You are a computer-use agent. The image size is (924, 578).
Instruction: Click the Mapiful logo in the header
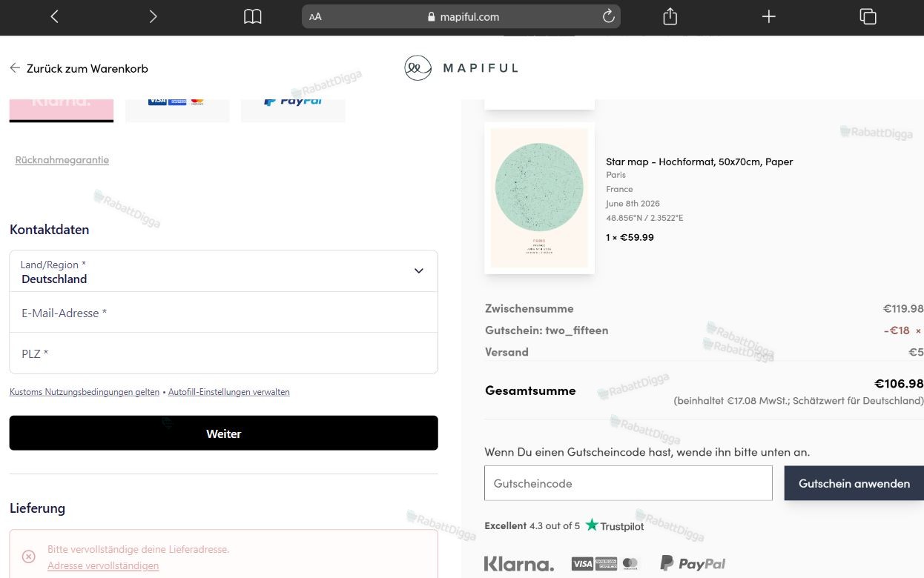[461, 68]
